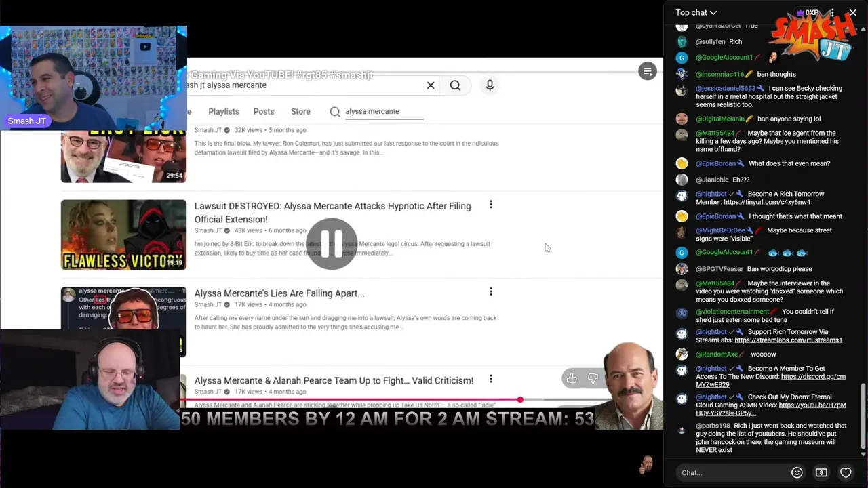
Task: Click the @violationentertainment avatar
Action: (682, 312)
